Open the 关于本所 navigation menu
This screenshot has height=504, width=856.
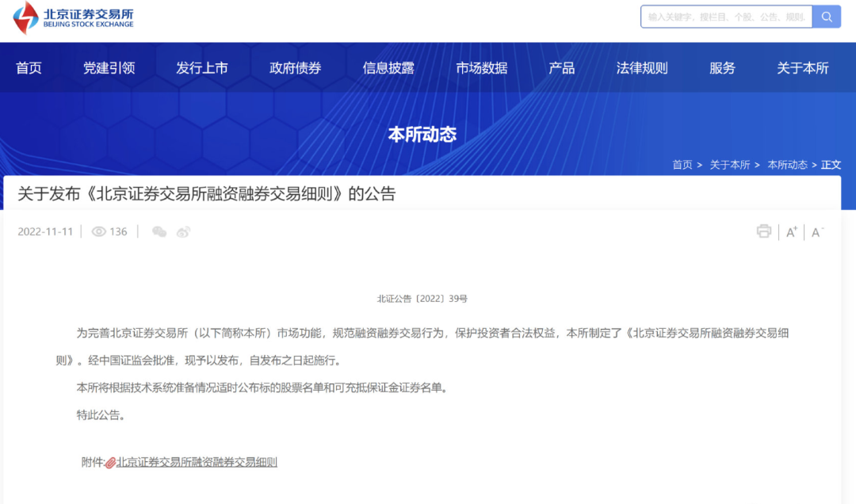coord(802,67)
